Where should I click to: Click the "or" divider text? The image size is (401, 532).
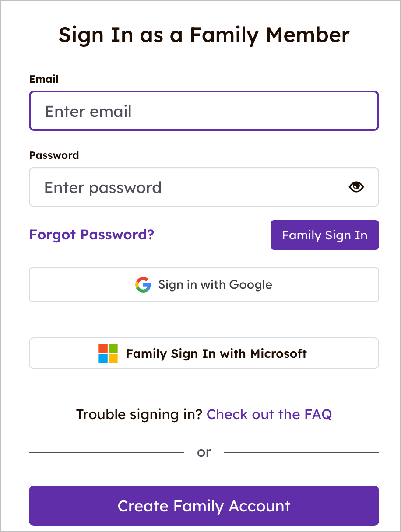204,452
